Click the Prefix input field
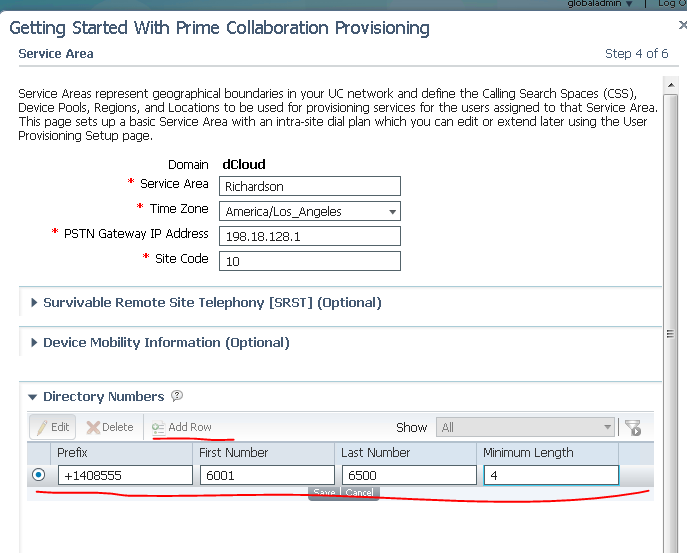This screenshot has height=553, width=687. click(125, 475)
